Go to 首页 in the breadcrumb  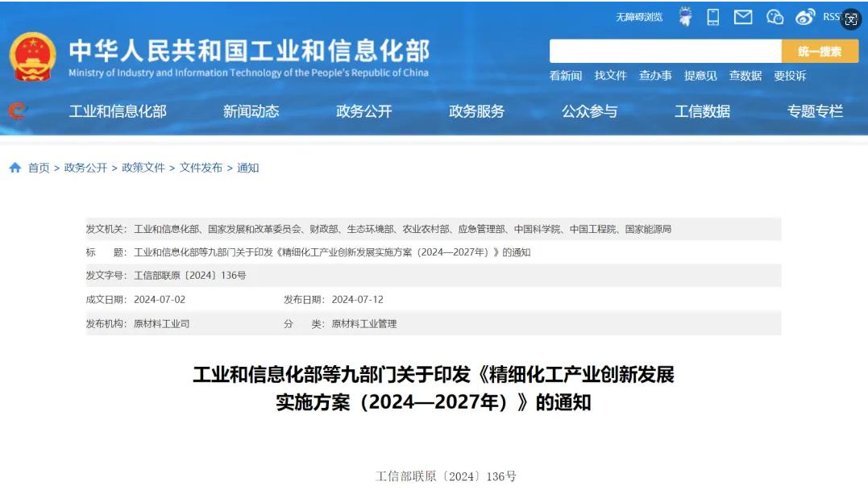pos(39,168)
